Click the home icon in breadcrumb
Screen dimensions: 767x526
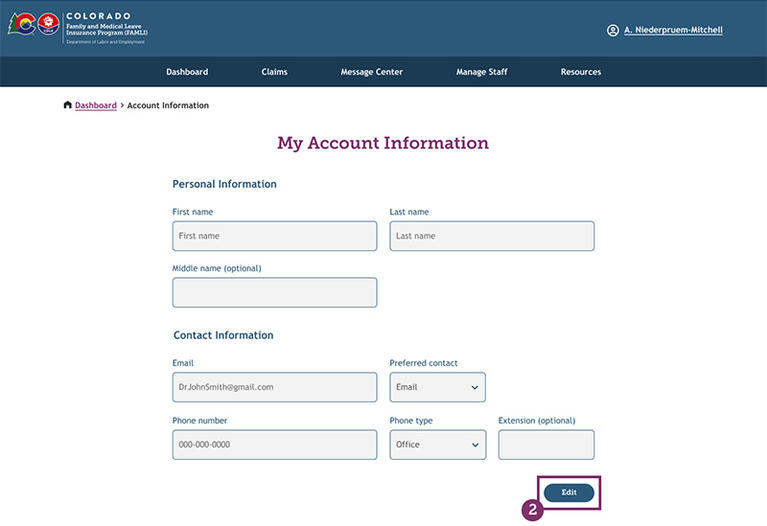(68, 105)
